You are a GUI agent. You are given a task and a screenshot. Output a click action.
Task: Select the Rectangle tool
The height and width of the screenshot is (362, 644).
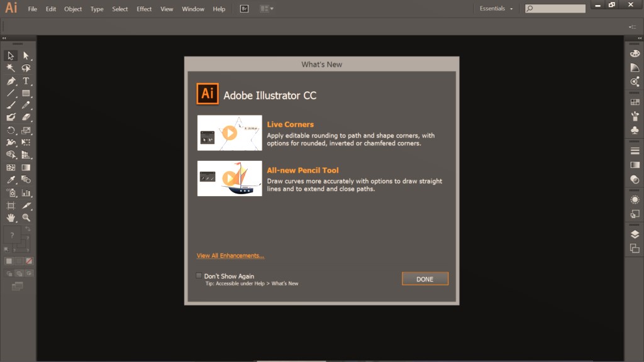point(26,93)
